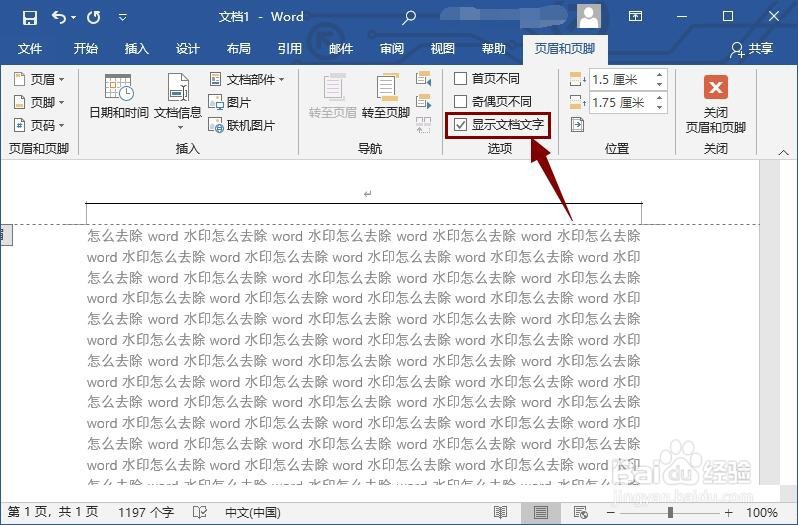Image resolution: width=798 pixels, height=525 pixels.
Task: Open the 文档部件 quick parts dropdown
Action: [x=247, y=79]
